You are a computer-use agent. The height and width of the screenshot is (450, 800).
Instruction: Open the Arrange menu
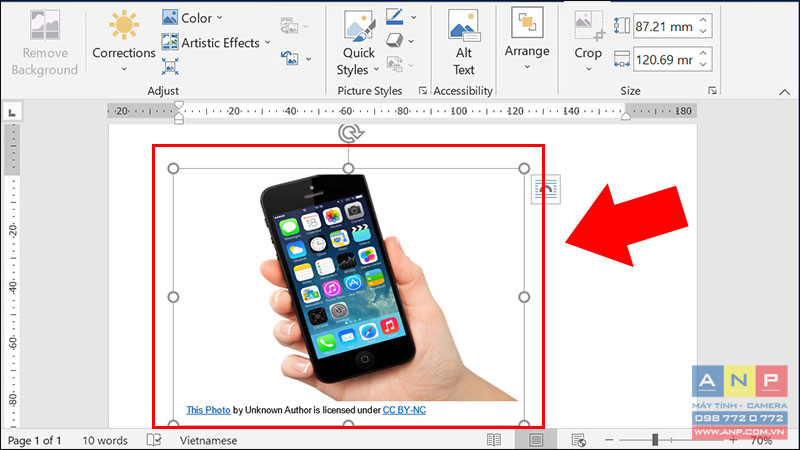[527, 39]
